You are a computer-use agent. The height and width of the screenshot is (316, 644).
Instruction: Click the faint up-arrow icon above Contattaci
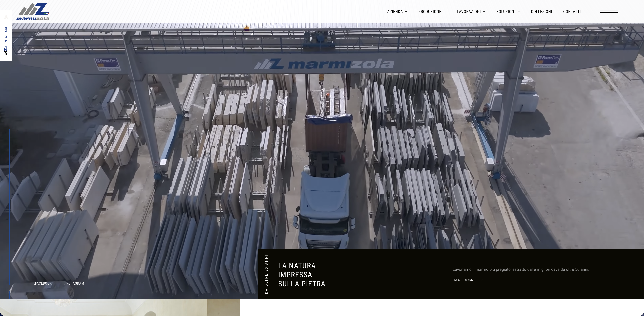(x=6, y=17)
